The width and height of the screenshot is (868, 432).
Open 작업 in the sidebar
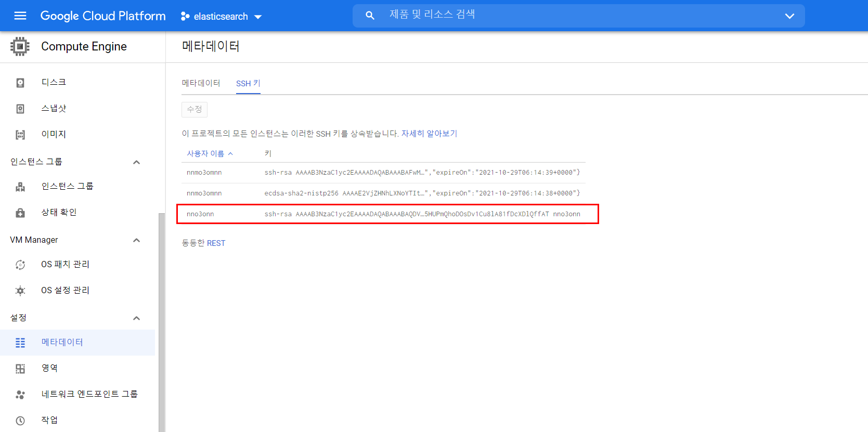coord(77,421)
